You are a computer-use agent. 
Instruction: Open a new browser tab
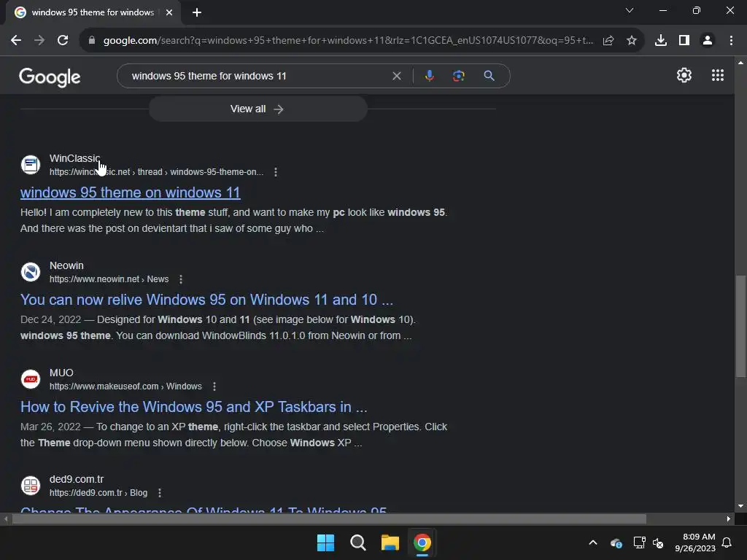pyautogui.click(x=197, y=12)
